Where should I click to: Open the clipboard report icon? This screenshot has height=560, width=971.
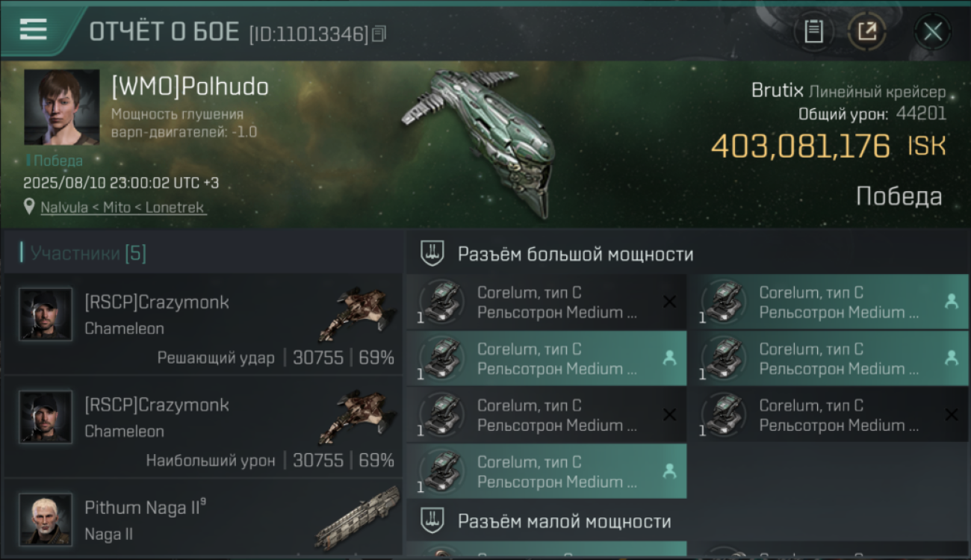pyautogui.click(x=813, y=31)
